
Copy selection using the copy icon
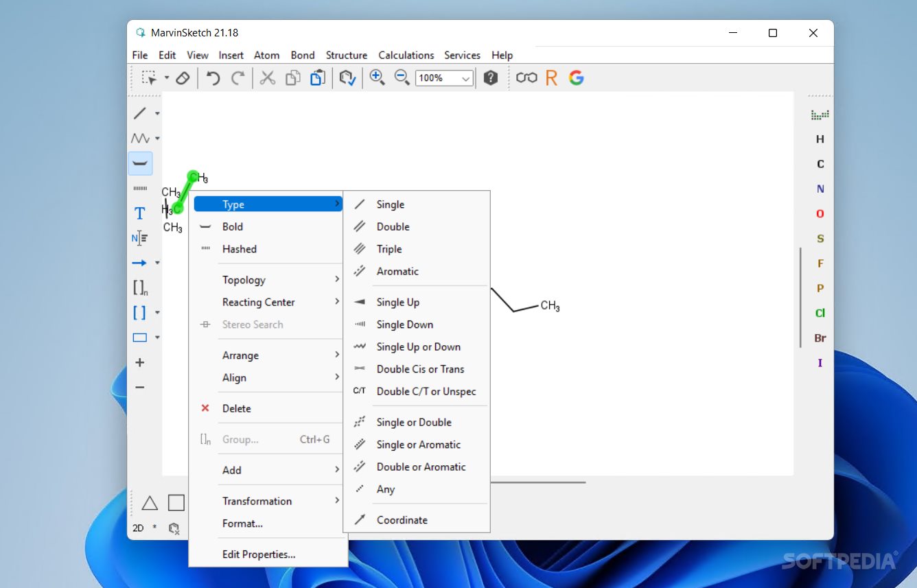293,78
